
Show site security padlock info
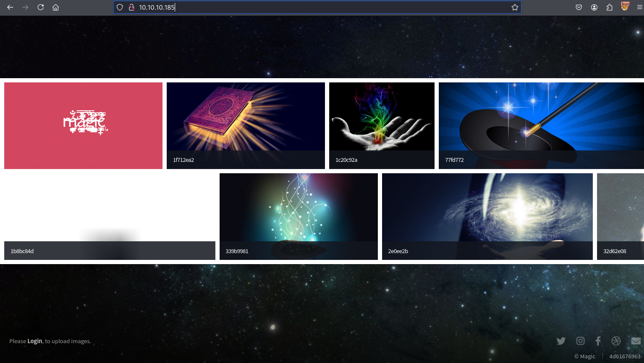132,7
